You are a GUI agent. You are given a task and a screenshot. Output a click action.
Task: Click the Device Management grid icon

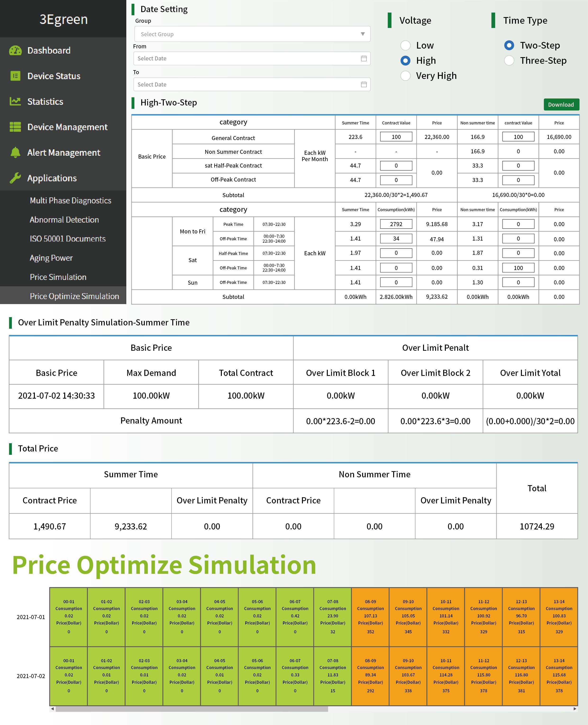15,127
